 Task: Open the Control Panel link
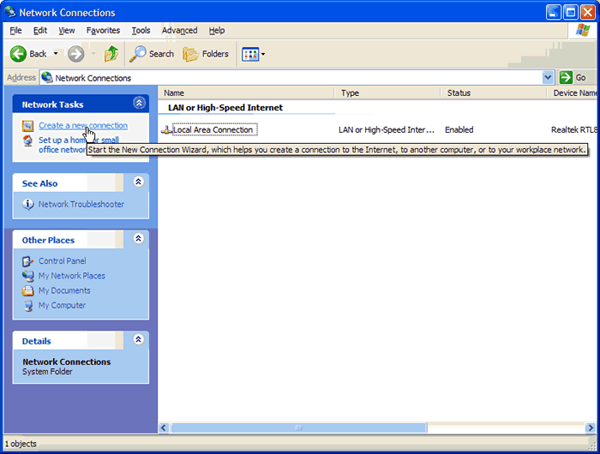point(62,261)
